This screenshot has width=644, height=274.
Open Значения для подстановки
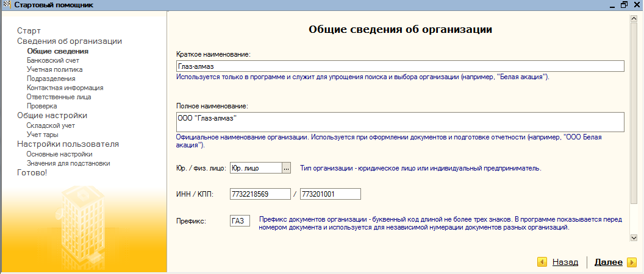click(68, 163)
